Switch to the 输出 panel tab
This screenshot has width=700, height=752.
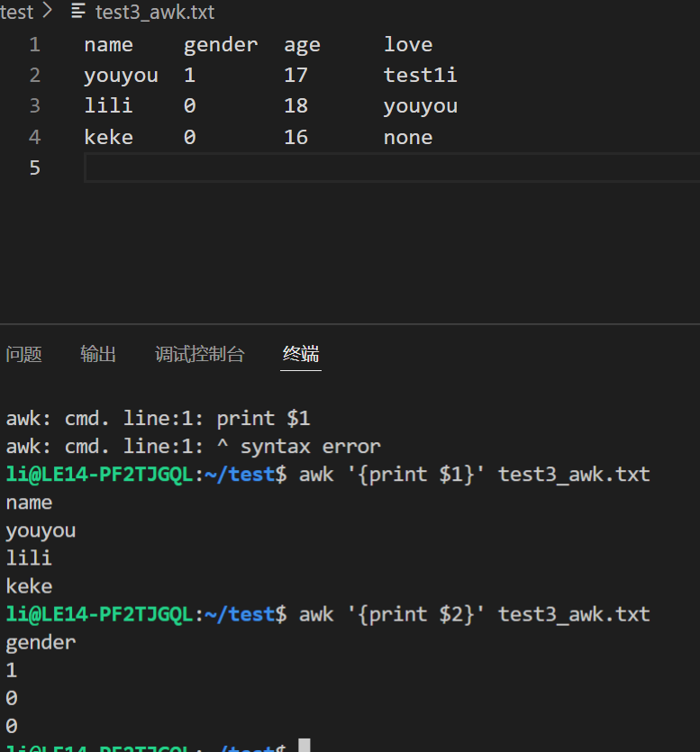[98, 354]
